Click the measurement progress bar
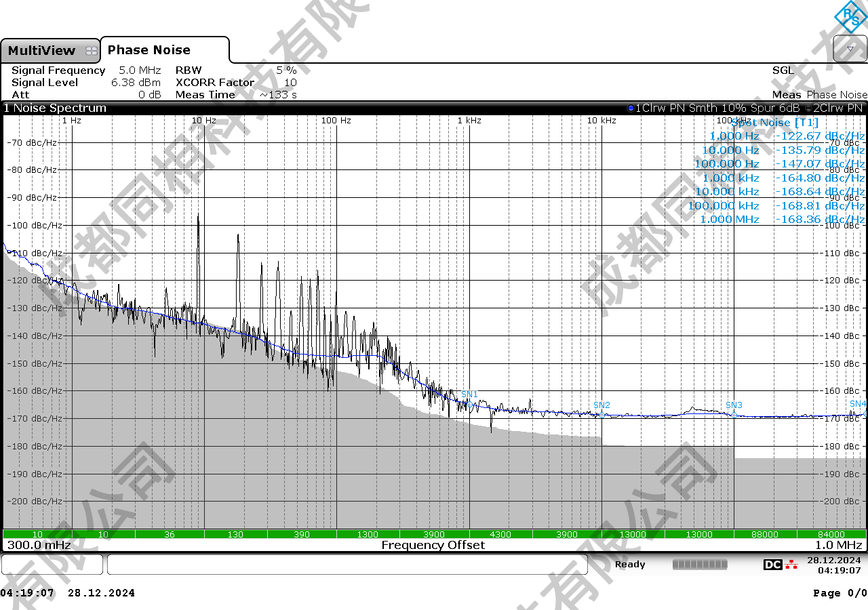868x610 pixels. tap(699, 565)
